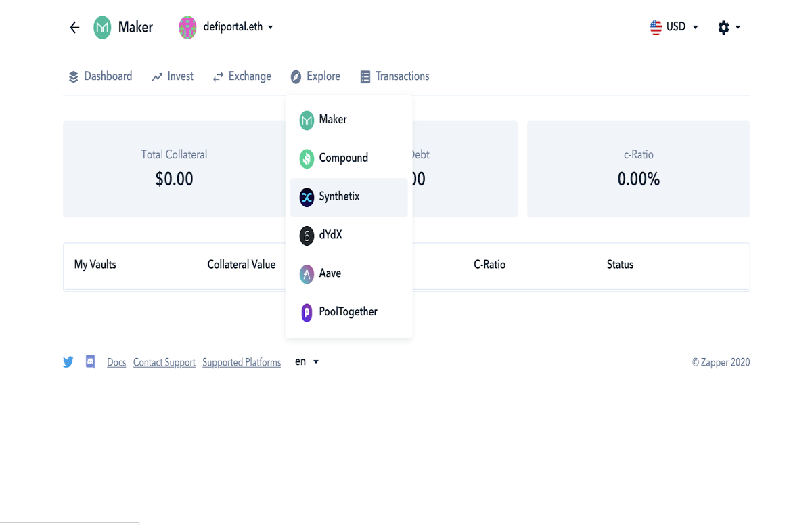
Task: Select PoolTogether from the Explore menu
Action: click(x=349, y=312)
